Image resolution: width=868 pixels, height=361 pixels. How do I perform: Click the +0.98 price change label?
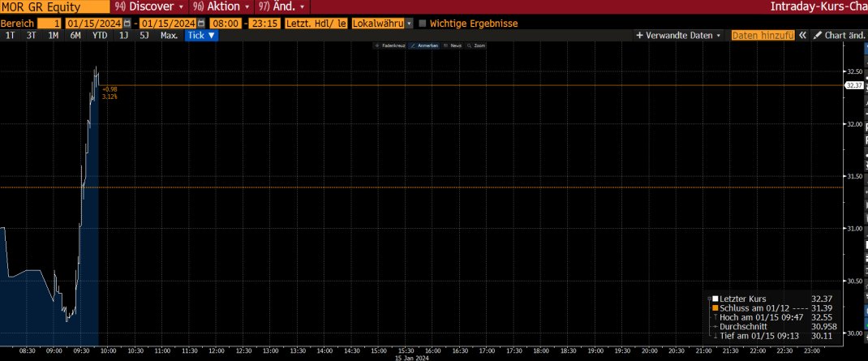110,90
